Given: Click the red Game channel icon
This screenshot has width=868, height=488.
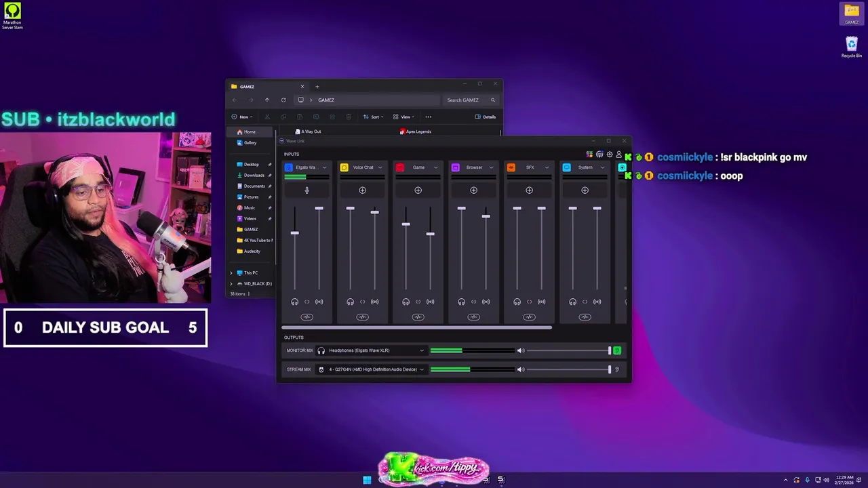Looking at the screenshot, I should 400,167.
